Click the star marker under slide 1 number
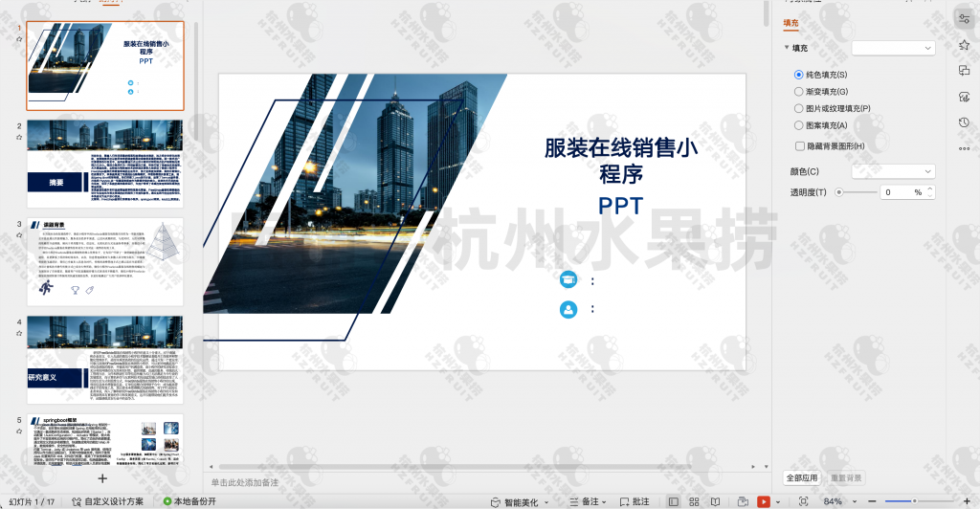The width and height of the screenshot is (980, 509). [x=19, y=38]
